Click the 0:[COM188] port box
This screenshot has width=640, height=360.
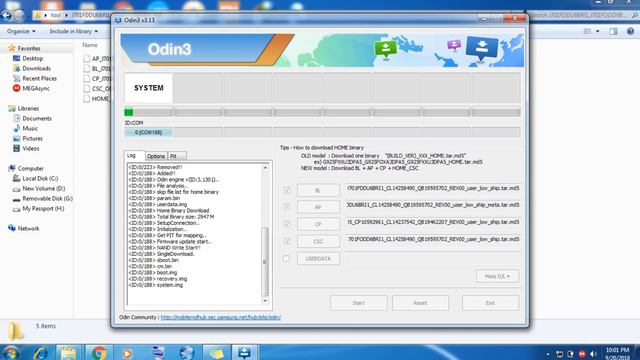click(x=149, y=132)
